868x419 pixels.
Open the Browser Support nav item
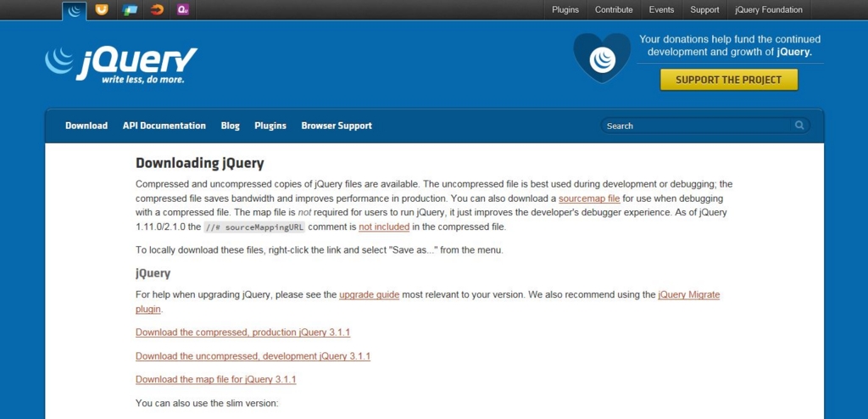(x=337, y=126)
